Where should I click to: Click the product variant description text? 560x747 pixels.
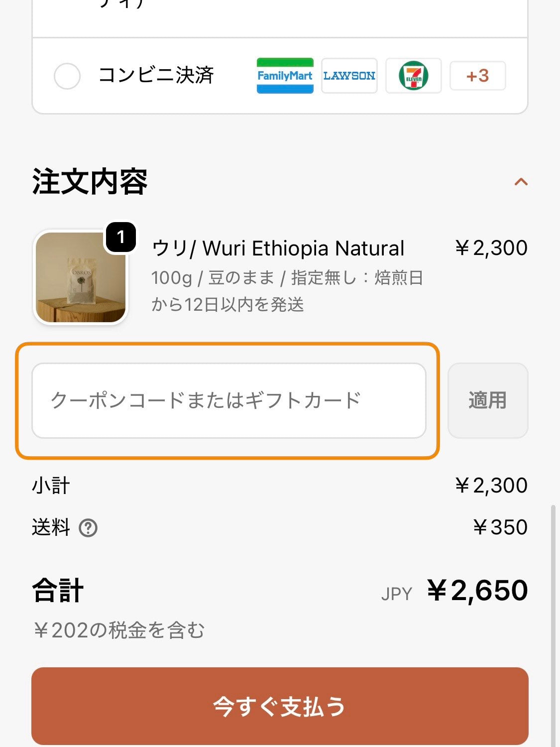point(287,291)
